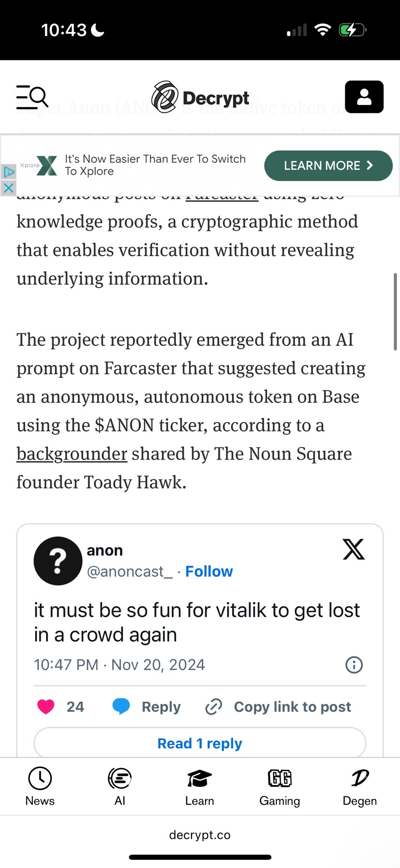
Task: Select the News clock icon
Action: (39, 778)
